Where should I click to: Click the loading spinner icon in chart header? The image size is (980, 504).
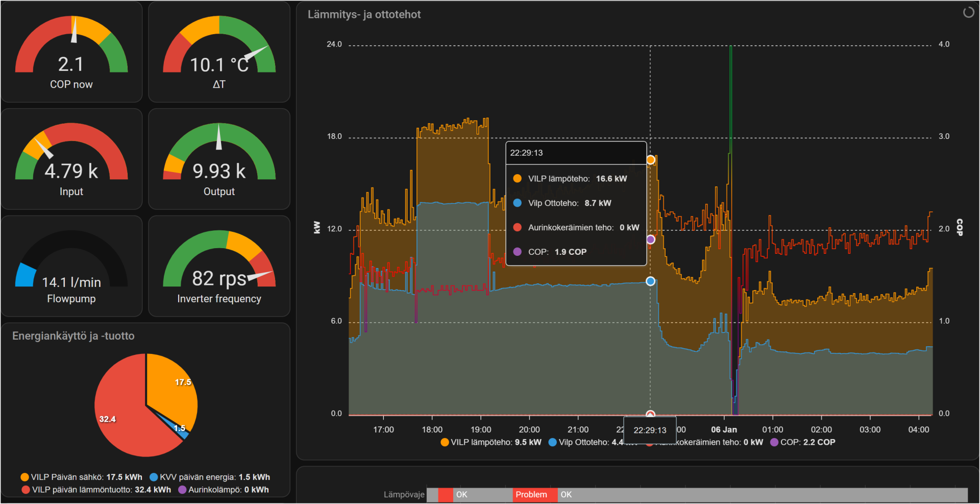pyautogui.click(x=968, y=13)
